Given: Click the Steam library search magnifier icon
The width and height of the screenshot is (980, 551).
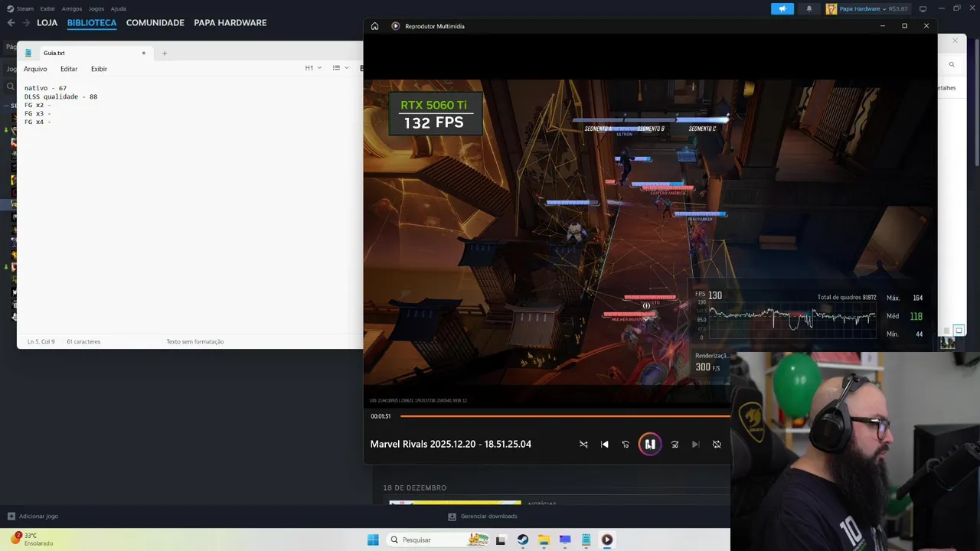Looking at the screenshot, I should (x=11, y=86).
